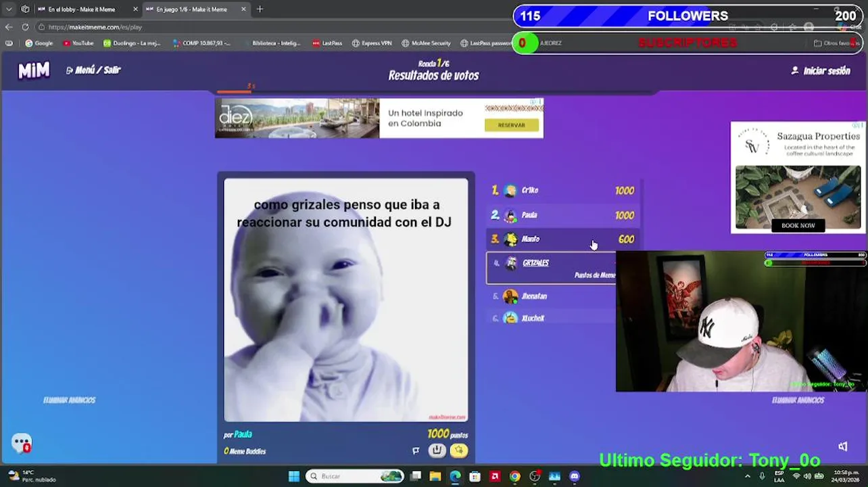Open the Windows Start menu
Image resolution: width=868 pixels, height=487 pixels.
click(x=293, y=476)
